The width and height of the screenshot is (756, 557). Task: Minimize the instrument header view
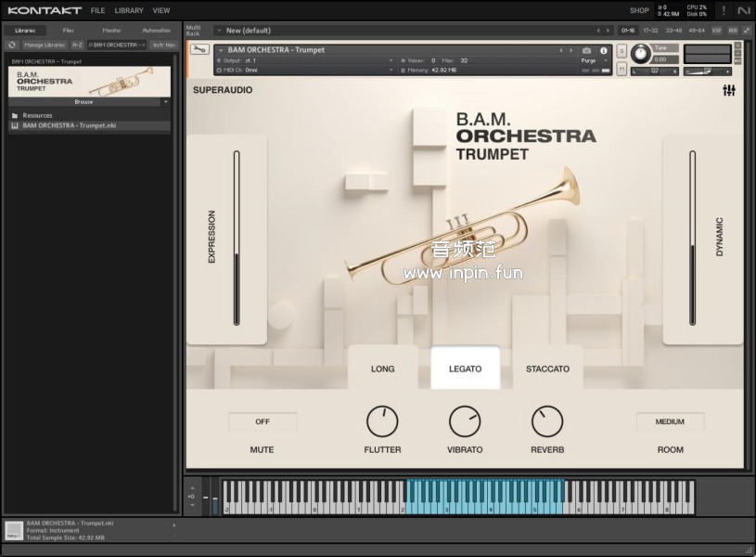pyautogui.click(x=737, y=53)
